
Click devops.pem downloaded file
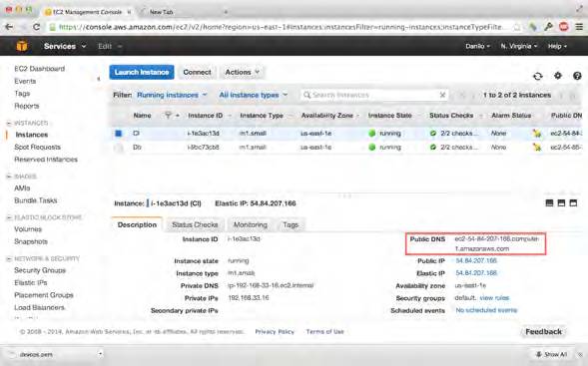[36, 354]
